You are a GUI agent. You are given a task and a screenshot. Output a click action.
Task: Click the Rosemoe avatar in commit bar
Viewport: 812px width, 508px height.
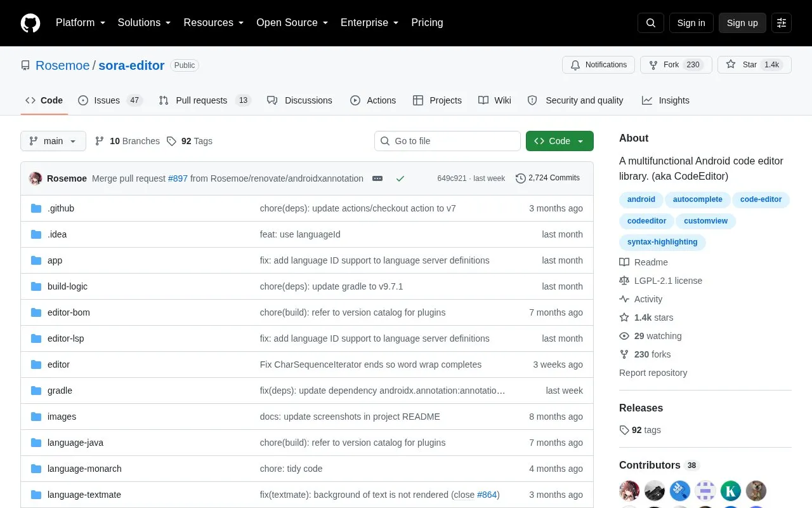click(x=36, y=178)
